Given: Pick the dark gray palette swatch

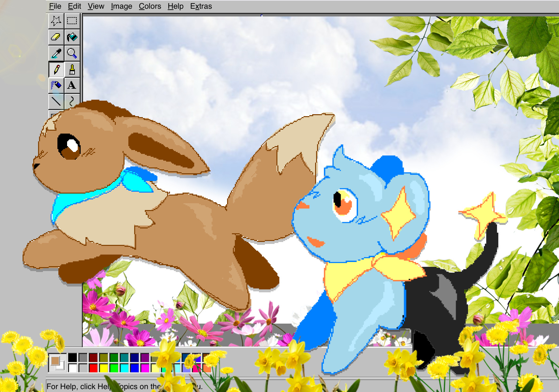Looking at the screenshot, I should coord(83,357).
